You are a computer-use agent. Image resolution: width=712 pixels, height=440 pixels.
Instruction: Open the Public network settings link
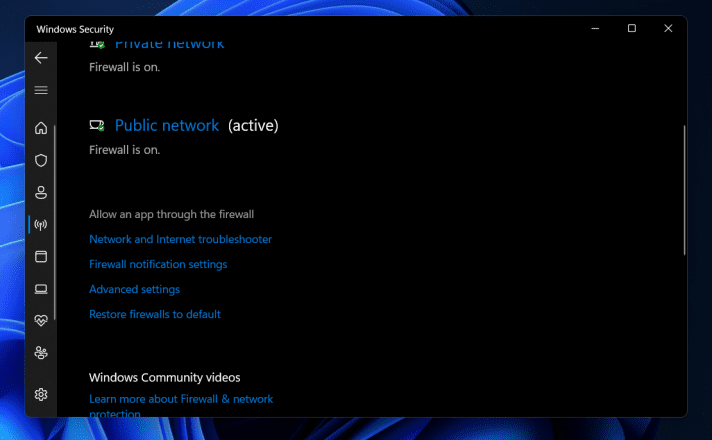click(x=167, y=125)
